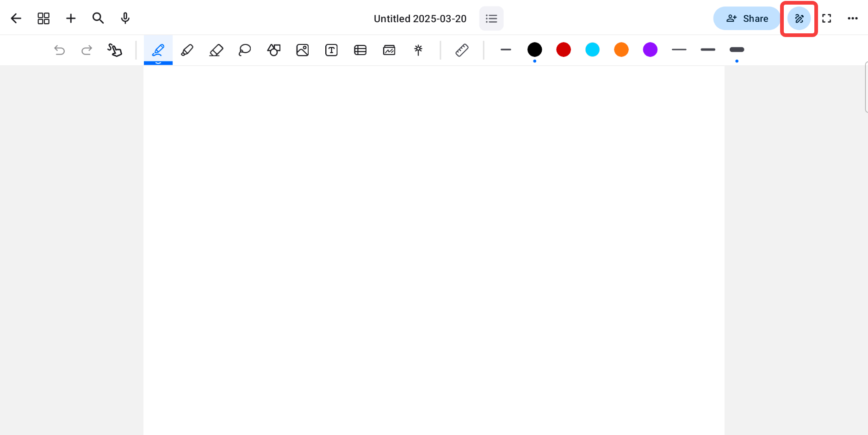
Task: Start audio recording with microphone
Action: tap(125, 19)
